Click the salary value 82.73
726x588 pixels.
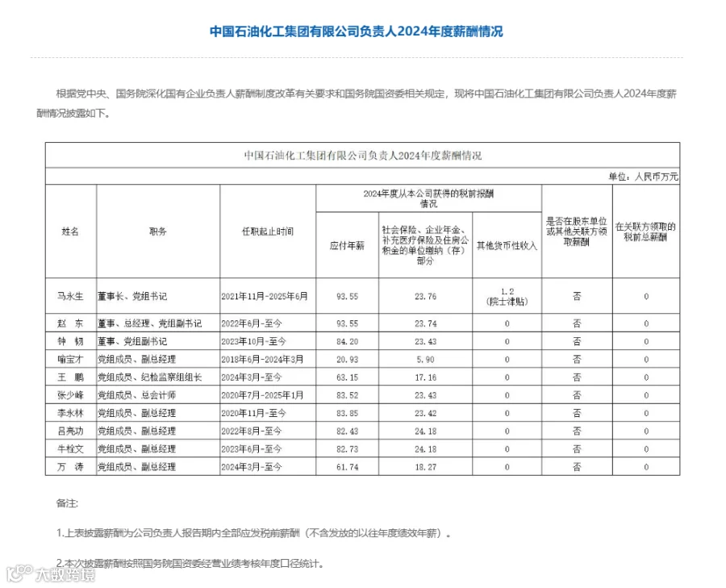(347, 449)
